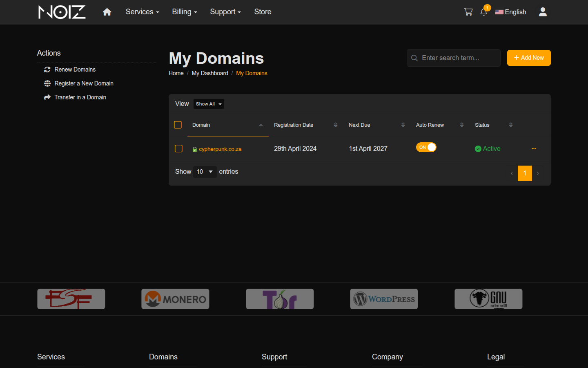The image size is (588, 368).
Task: Sort by Status column arrows
Action: [511, 125]
